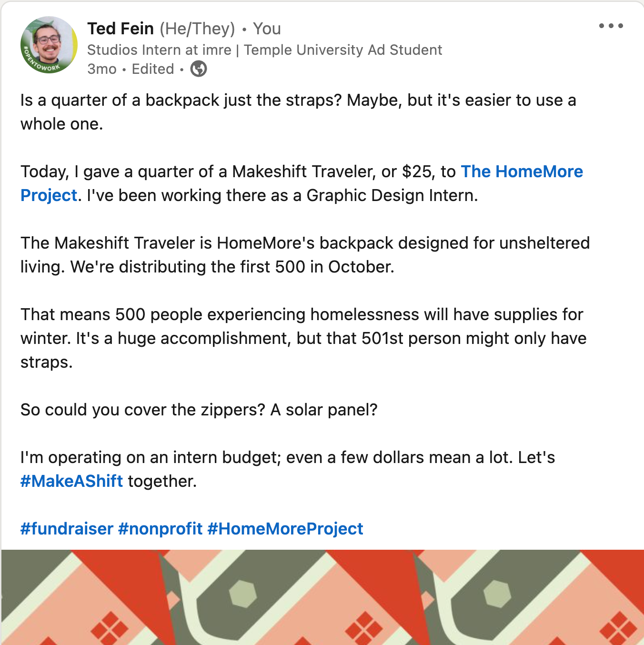644x645 pixels.
Task: Click the "So could you cover the zippers?" line
Action: [199, 410]
